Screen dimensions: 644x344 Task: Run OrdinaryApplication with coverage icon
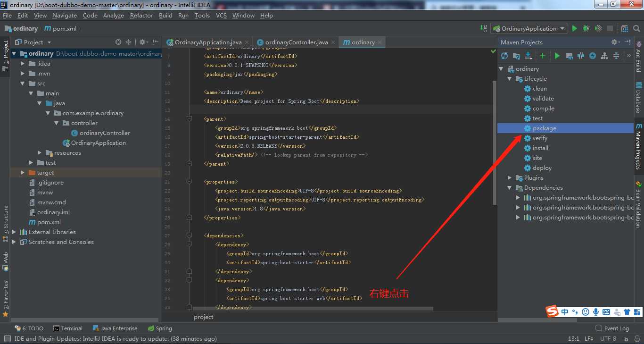point(598,28)
